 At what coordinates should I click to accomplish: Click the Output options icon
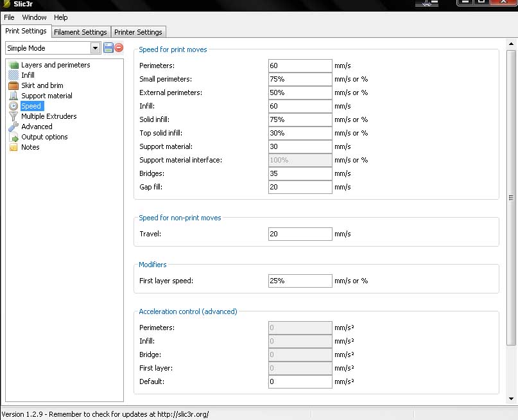pos(13,137)
